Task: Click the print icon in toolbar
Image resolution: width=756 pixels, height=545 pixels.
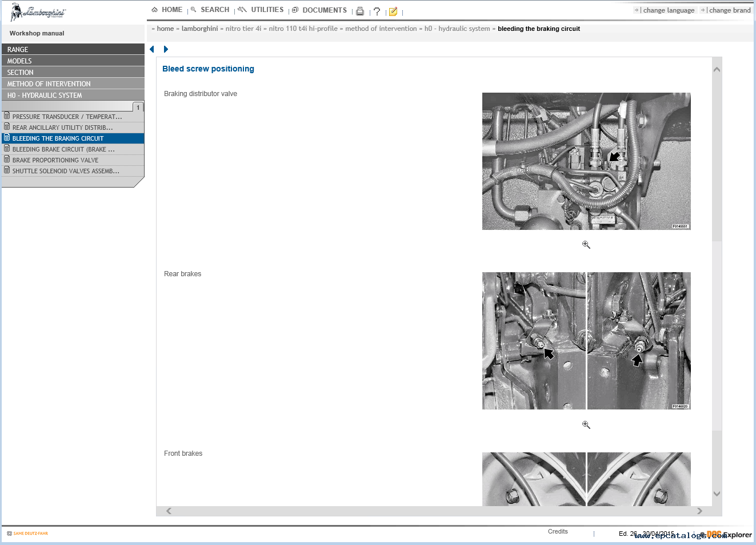Action: click(360, 11)
